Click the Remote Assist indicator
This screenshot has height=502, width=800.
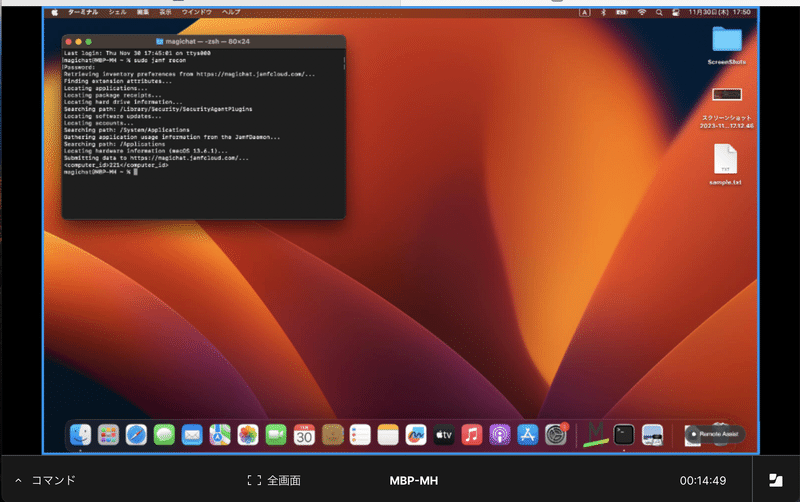click(x=715, y=434)
